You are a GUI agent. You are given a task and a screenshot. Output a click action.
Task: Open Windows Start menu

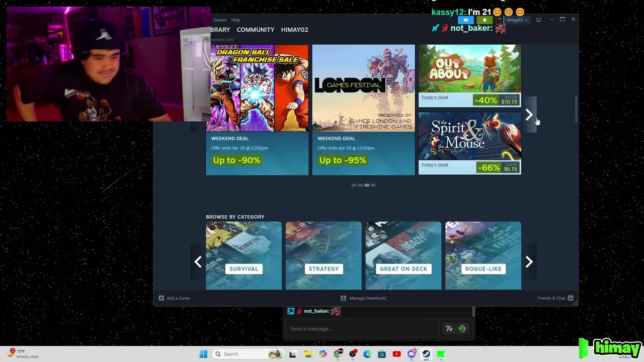(203, 354)
